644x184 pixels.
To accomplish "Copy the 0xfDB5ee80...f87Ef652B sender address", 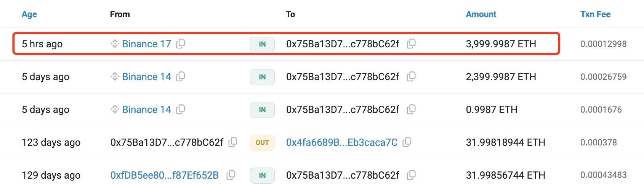I will (x=231, y=175).
